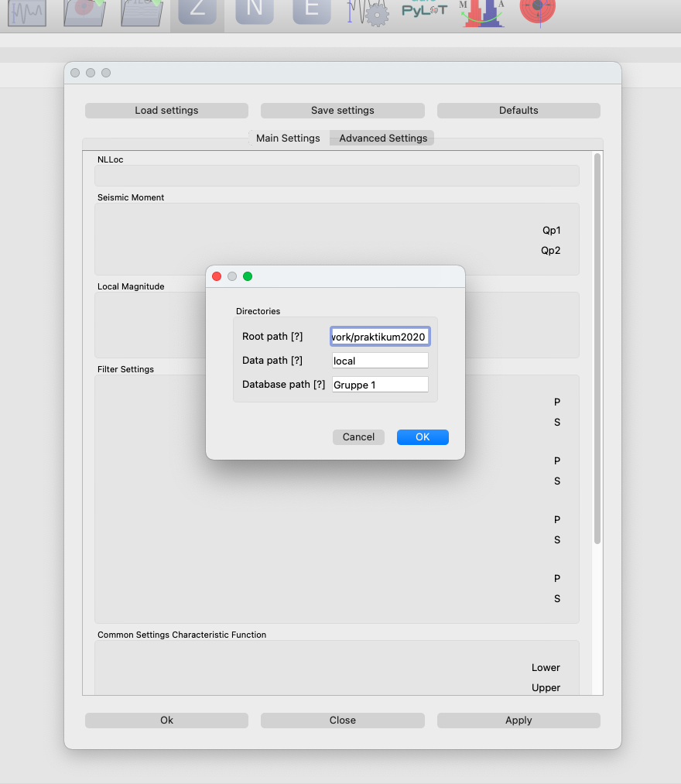Viewport: 681px width, 784px height.
Task: Click the Database path field
Action: pyautogui.click(x=379, y=385)
